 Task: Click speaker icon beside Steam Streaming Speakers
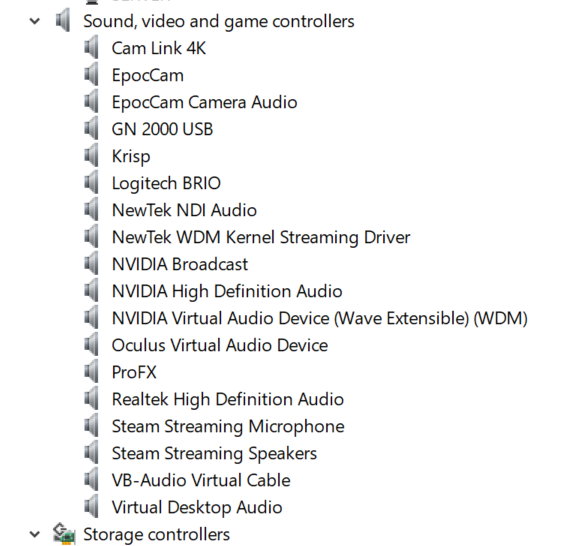point(92,453)
